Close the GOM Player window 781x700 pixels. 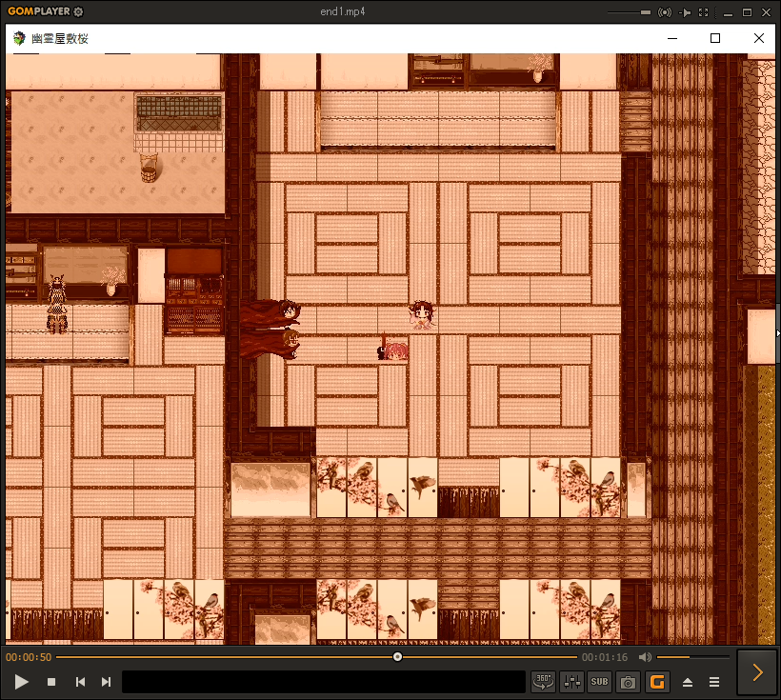(x=766, y=12)
